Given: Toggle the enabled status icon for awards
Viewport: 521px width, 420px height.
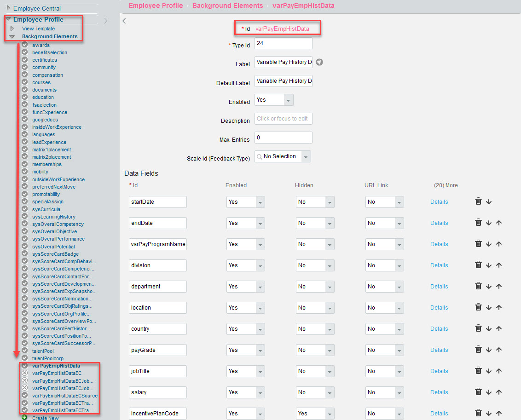Looking at the screenshot, I should point(24,45).
